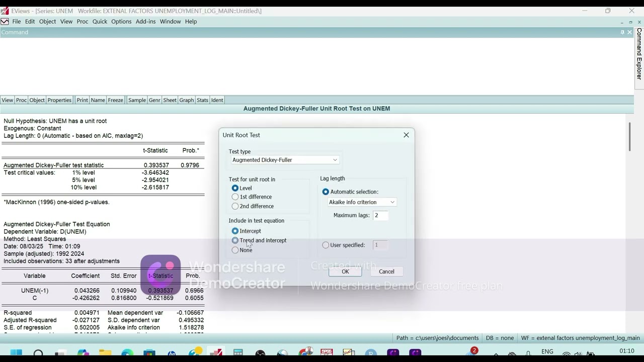Viewport: 644px width, 362px height.
Task: Launch SPSS from the taskbar
Action: [x=327, y=353]
